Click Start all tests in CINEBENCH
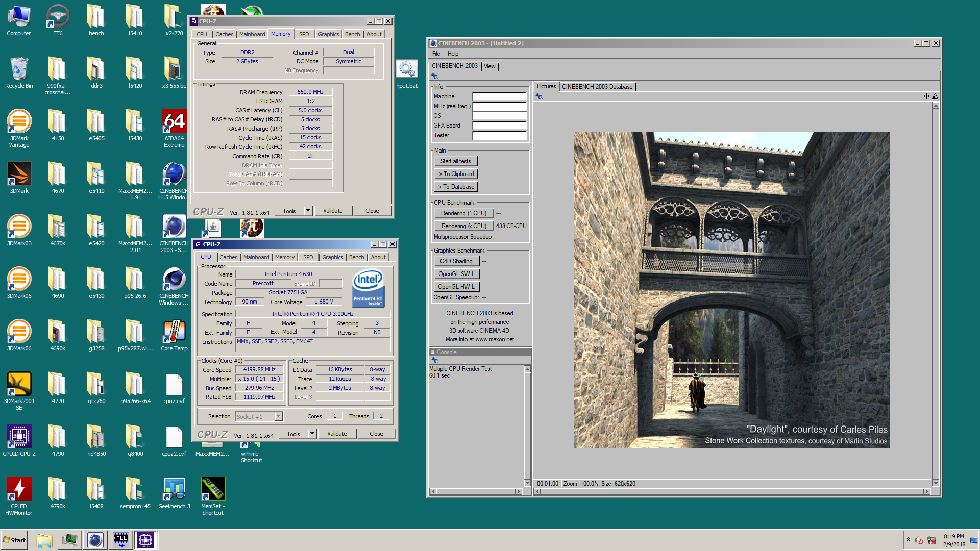 (x=456, y=161)
